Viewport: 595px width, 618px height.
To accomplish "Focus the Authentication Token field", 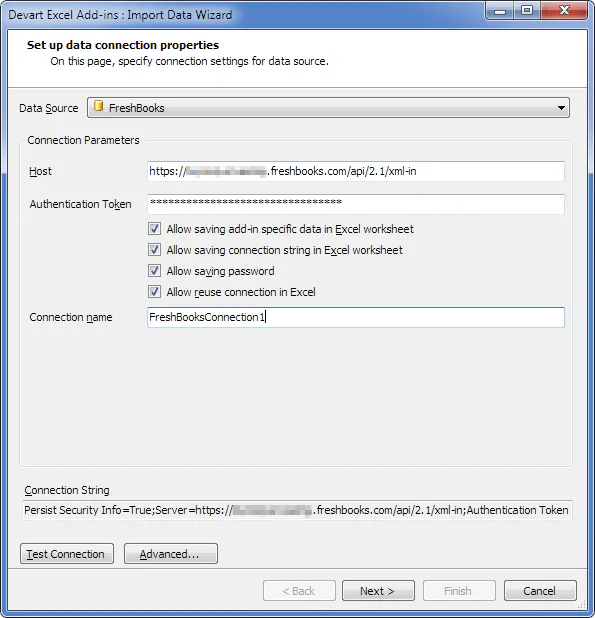I will click(x=356, y=204).
